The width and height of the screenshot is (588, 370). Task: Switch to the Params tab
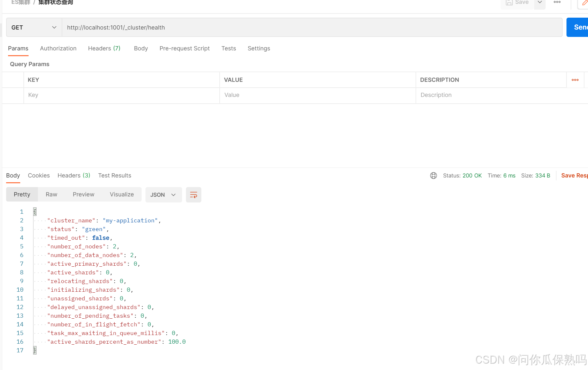click(18, 48)
